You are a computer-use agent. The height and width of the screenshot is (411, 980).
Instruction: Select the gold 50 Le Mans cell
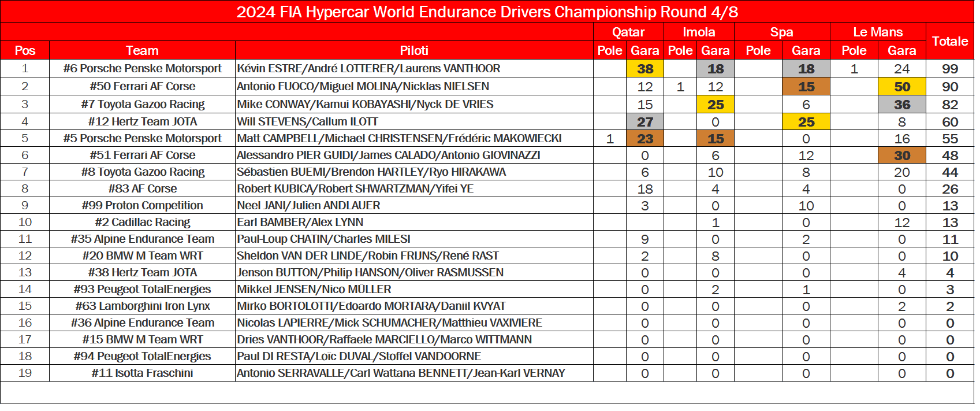[901, 87]
